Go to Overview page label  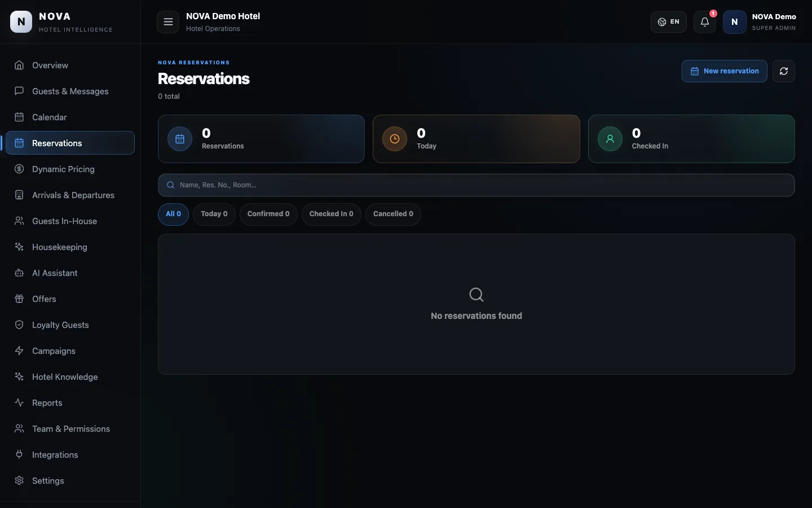coord(50,65)
